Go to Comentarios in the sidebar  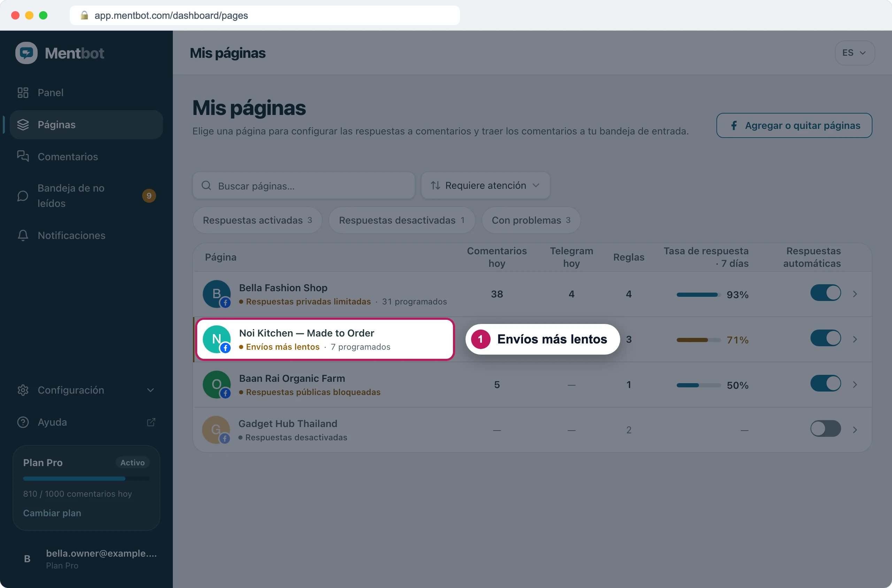coord(86,156)
